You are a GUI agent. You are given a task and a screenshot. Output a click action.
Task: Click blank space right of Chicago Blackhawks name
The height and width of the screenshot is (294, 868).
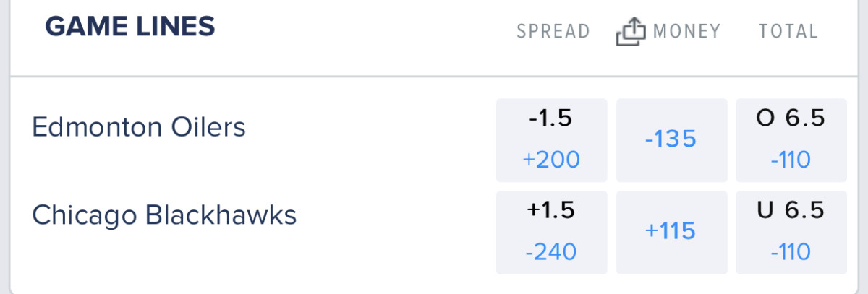398,215
